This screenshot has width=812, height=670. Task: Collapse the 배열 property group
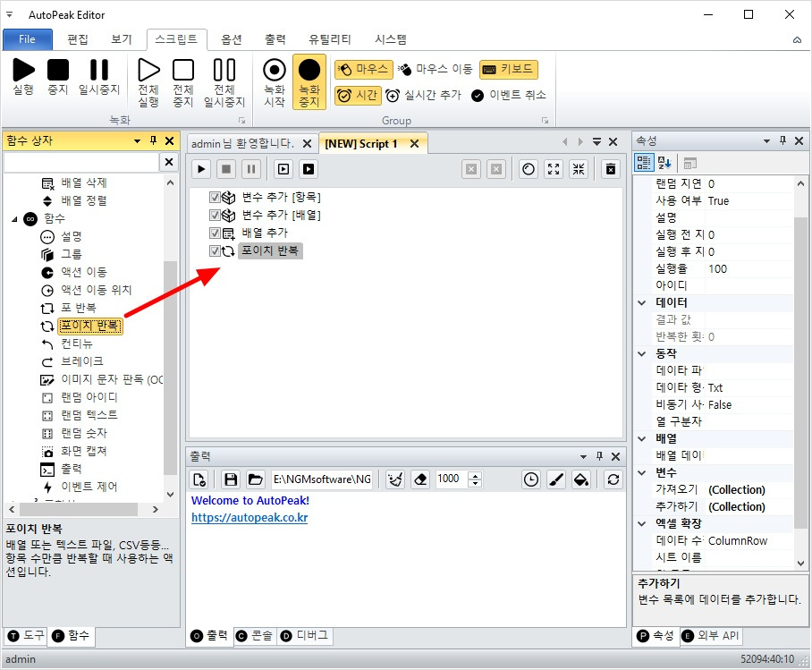click(641, 439)
